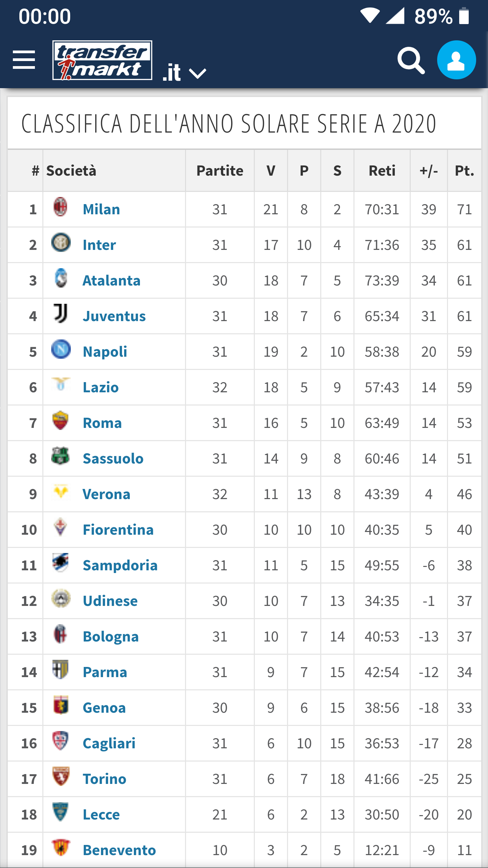The image size is (488, 868).
Task: Open the user profile icon
Action: click(456, 60)
